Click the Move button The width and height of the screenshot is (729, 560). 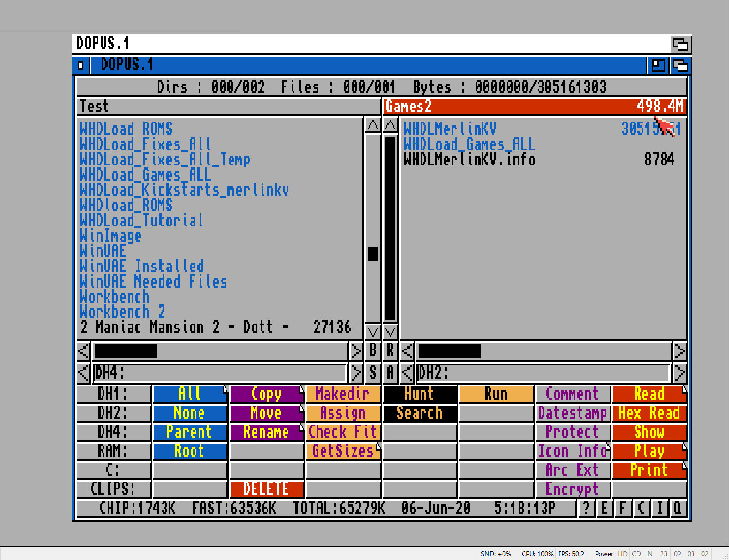(x=267, y=413)
